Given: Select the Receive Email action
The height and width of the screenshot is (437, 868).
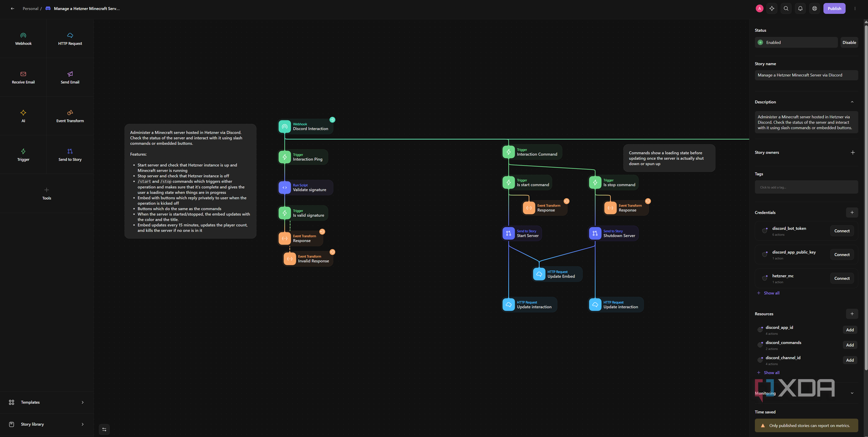Looking at the screenshot, I should click(23, 77).
